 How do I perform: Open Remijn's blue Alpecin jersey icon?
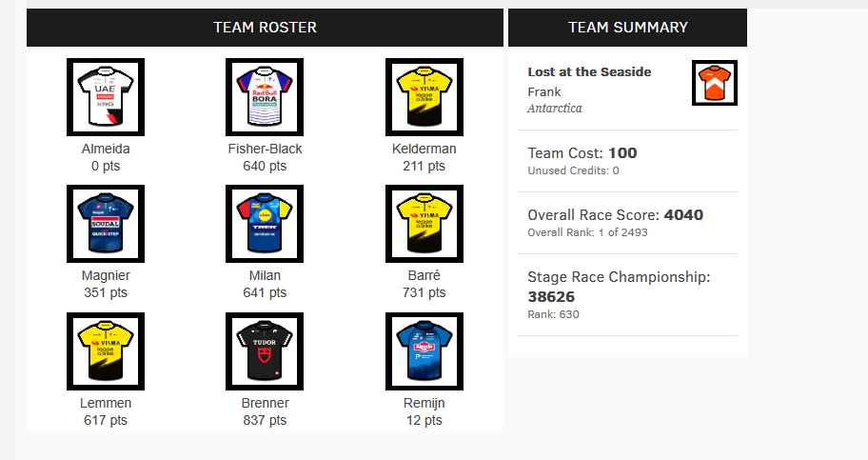coord(424,351)
